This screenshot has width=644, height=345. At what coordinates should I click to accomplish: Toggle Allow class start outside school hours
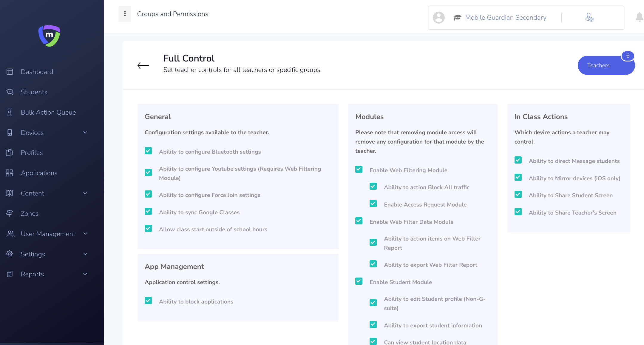pyautogui.click(x=148, y=229)
